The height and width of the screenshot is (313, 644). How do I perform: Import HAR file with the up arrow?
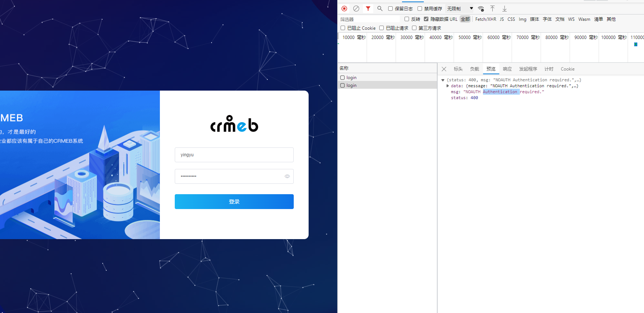492,9
